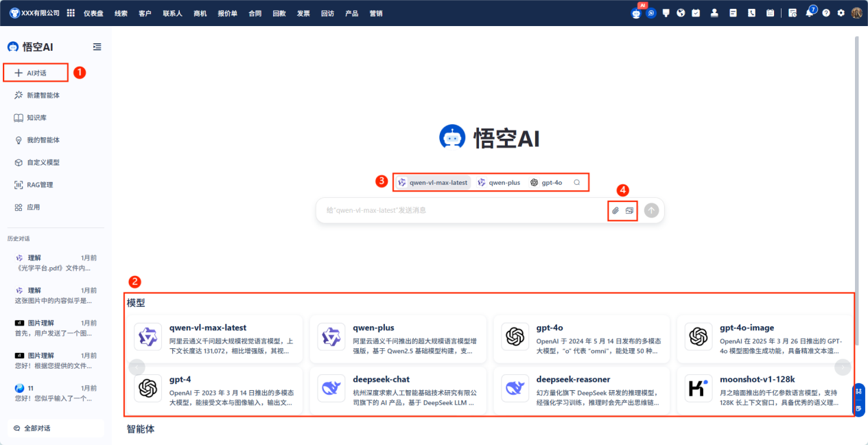Screen dimensions: 868x445
Task: Open the 回款 top menu
Action: [279, 13]
